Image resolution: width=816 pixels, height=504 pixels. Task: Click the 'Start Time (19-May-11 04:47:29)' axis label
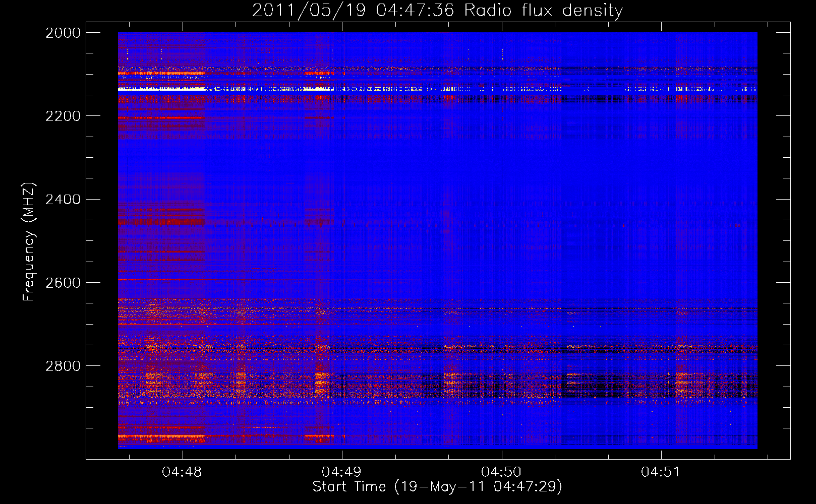(437, 487)
